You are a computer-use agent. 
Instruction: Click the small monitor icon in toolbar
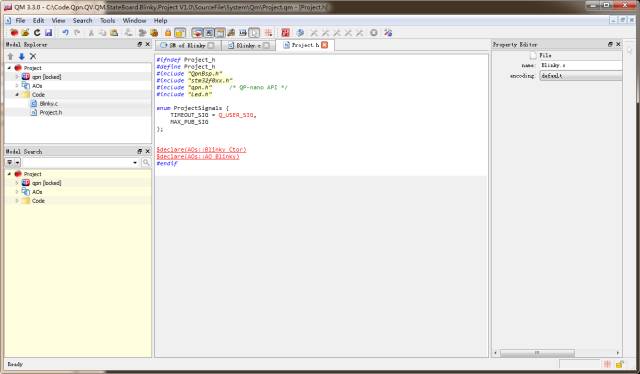click(x=243, y=33)
